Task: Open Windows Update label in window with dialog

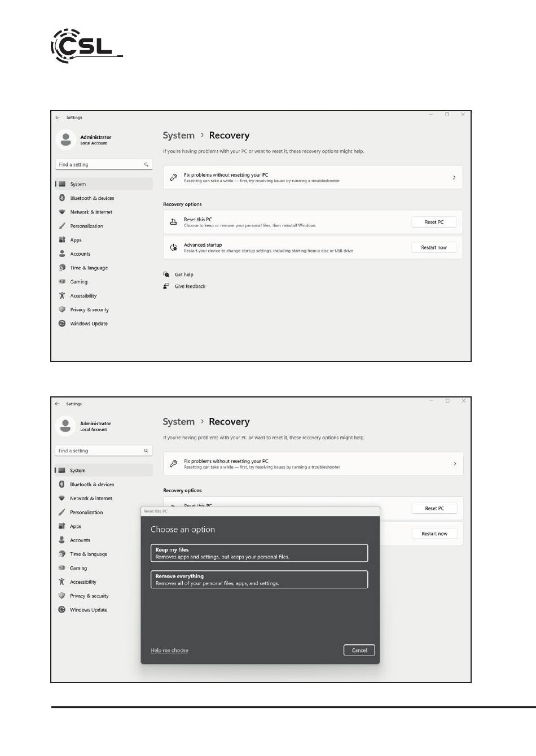Action: pyautogui.click(x=89, y=610)
